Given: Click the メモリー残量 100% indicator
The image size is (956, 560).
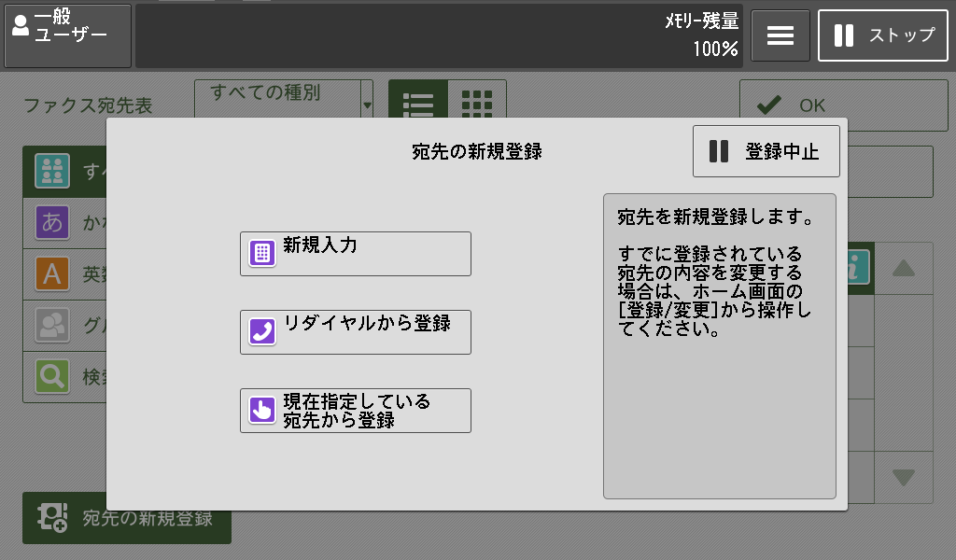Looking at the screenshot, I should click(x=702, y=35).
